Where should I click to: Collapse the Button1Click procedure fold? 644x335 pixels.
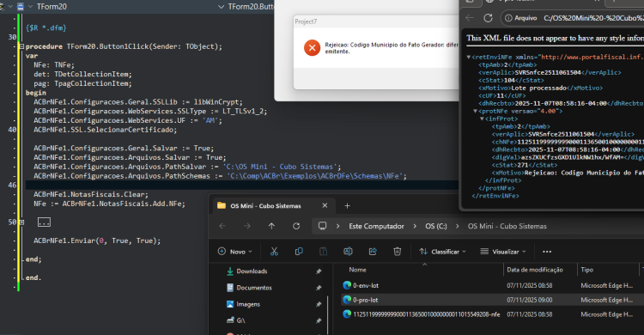pos(21,46)
